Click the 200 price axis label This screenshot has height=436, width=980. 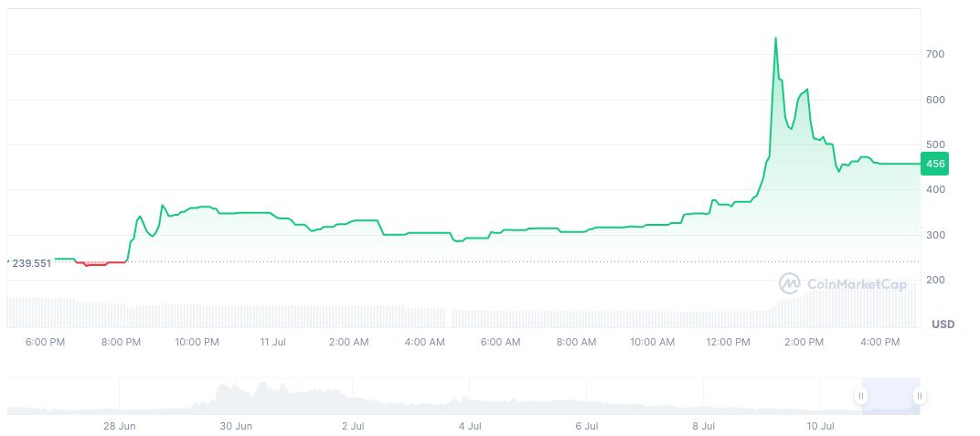pyautogui.click(x=934, y=280)
